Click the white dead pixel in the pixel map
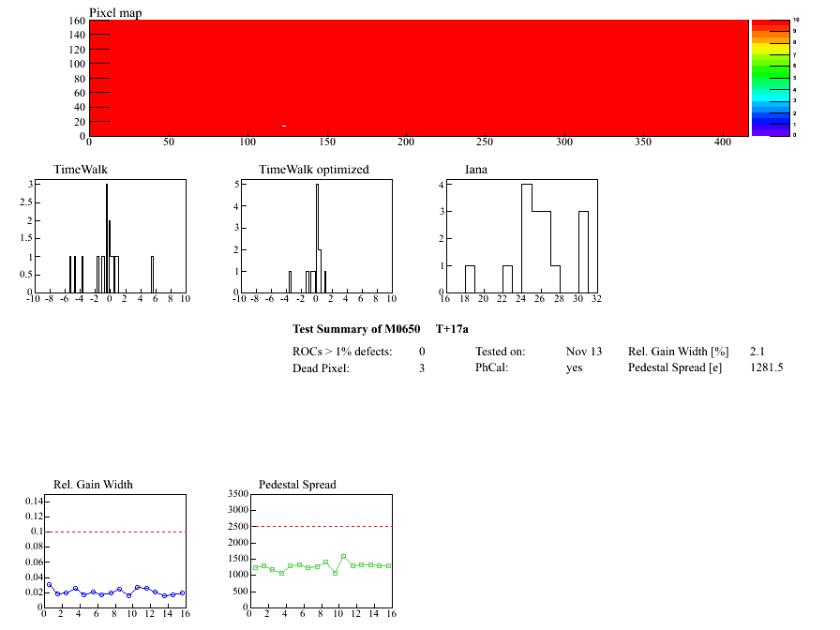Viewport: 840px width, 630px height. 284,126
